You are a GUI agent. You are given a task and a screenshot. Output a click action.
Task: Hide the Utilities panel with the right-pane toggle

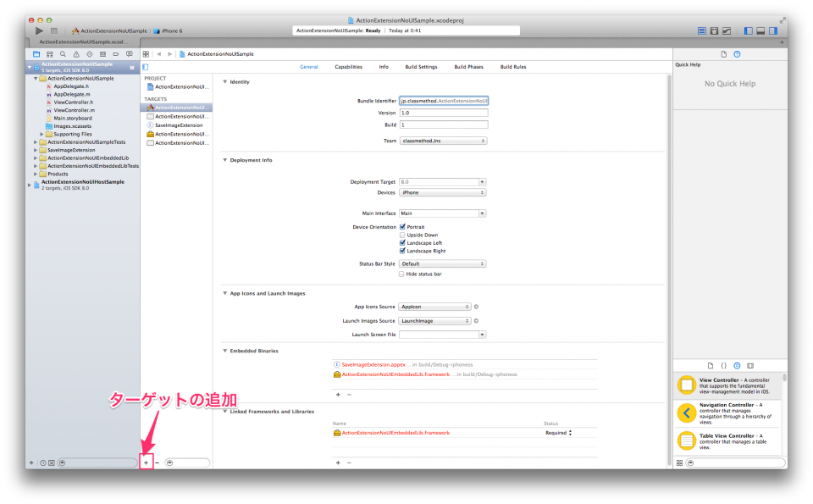tap(774, 30)
